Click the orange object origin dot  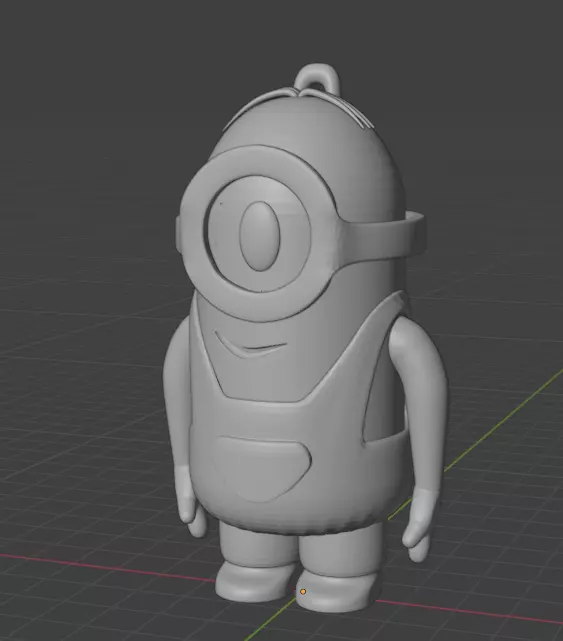[303, 592]
